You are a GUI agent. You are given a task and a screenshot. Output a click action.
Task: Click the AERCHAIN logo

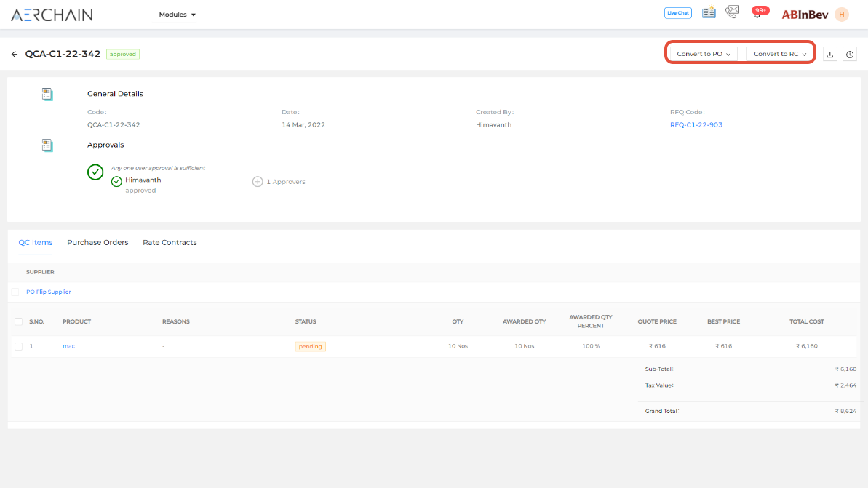coord(52,15)
